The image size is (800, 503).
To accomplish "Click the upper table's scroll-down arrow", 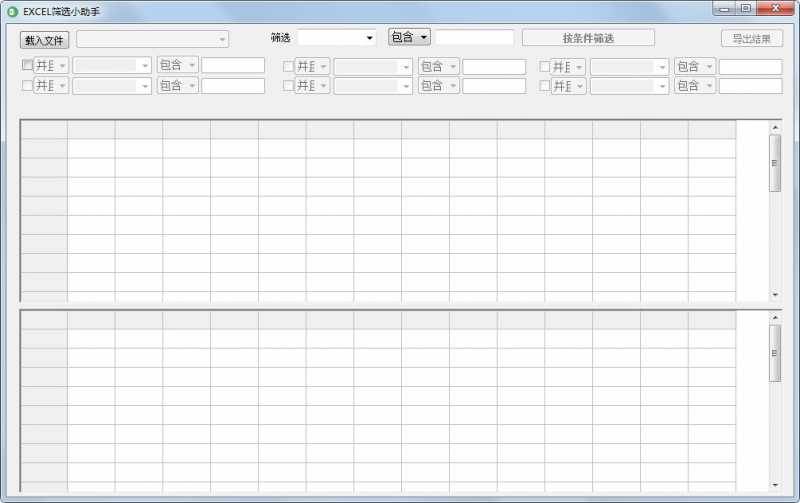I will point(775,295).
